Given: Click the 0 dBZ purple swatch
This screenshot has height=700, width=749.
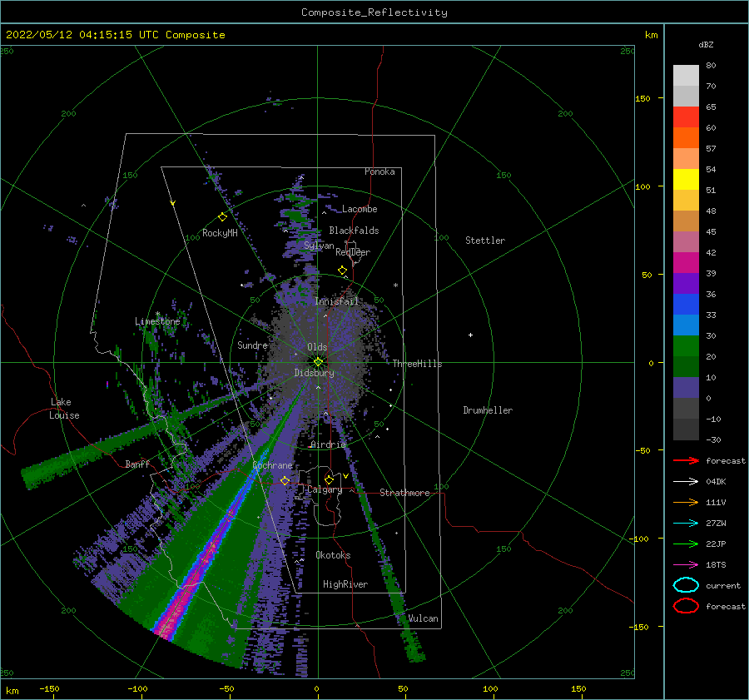Looking at the screenshot, I should (686, 388).
